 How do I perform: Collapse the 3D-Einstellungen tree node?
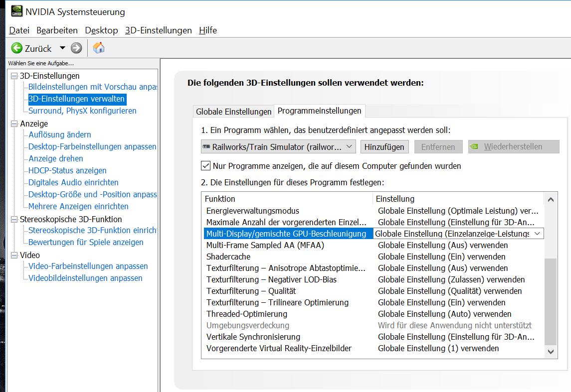click(13, 76)
